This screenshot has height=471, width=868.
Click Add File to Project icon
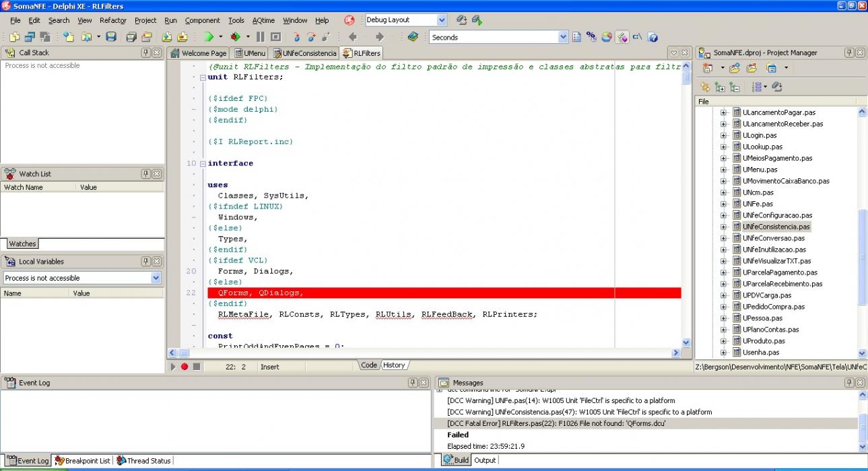click(166, 37)
